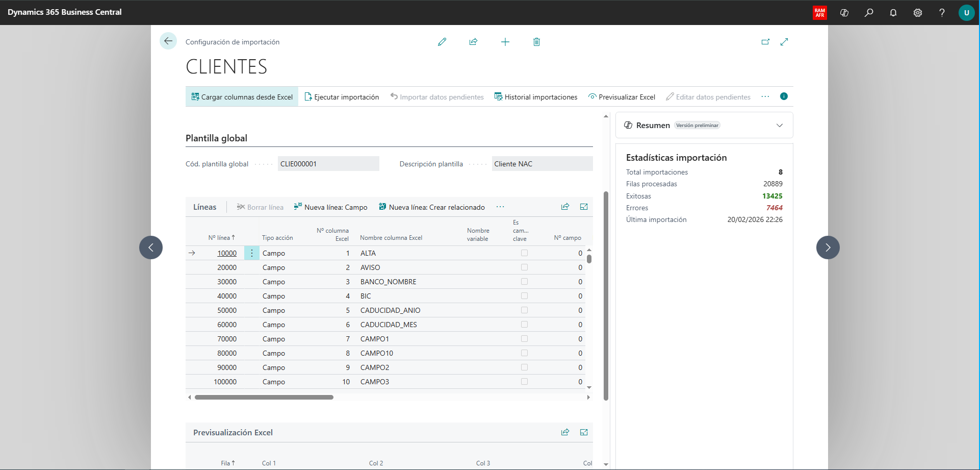Check key field box for CAMPO1 row
Image resolution: width=980 pixels, height=470 pixels.
(x=524, y=339)
